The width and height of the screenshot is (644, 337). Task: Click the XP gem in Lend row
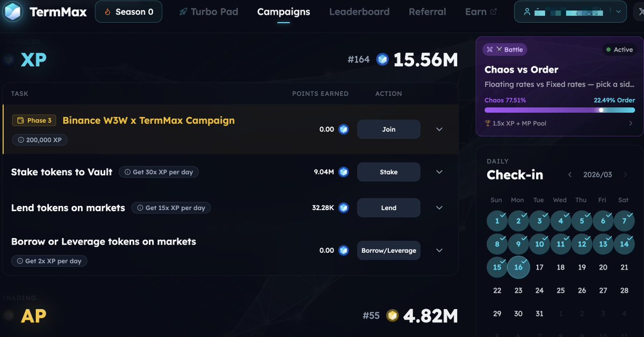pyautogui.click(x=344, y=207)
